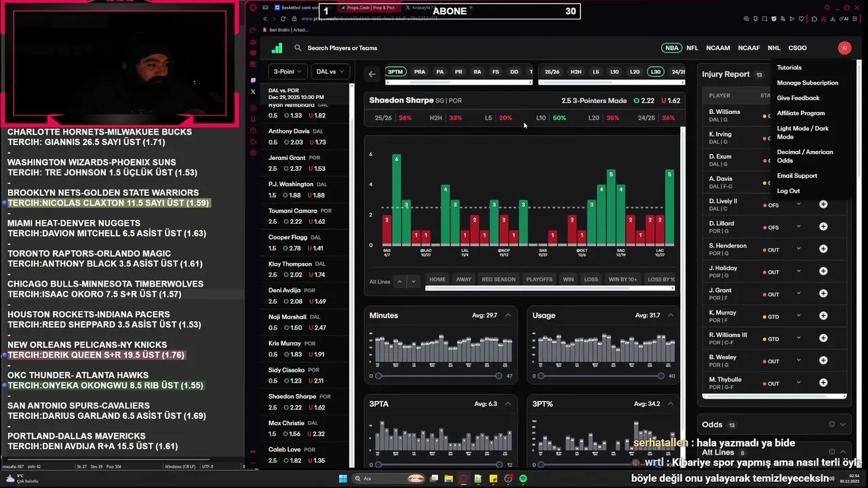Expand K. Murray injury details
The height and width of the screenshot is (488, 868).
799,316
